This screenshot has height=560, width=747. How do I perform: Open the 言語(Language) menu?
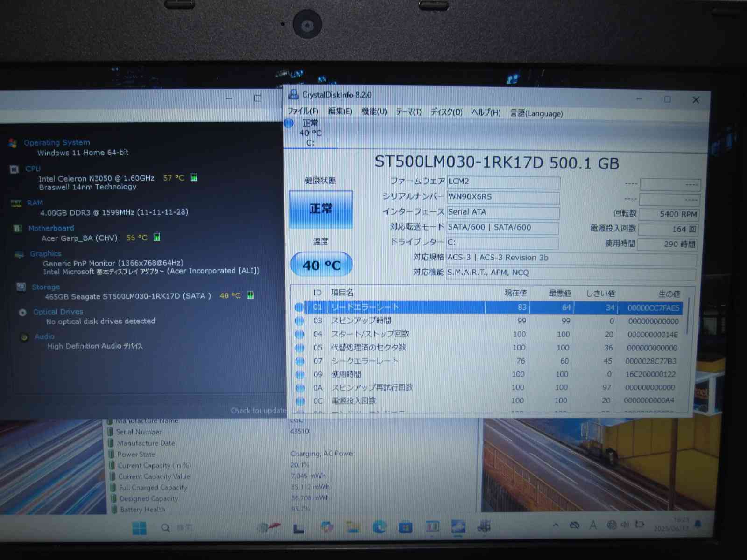536,113
